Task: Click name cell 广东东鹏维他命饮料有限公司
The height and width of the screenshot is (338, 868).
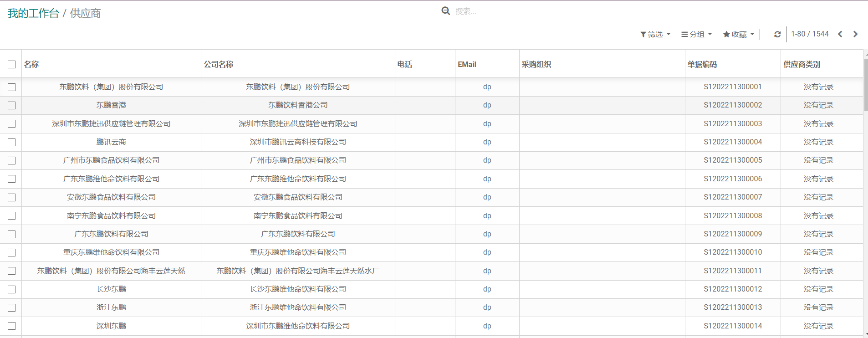Action: tap(111, 179)
